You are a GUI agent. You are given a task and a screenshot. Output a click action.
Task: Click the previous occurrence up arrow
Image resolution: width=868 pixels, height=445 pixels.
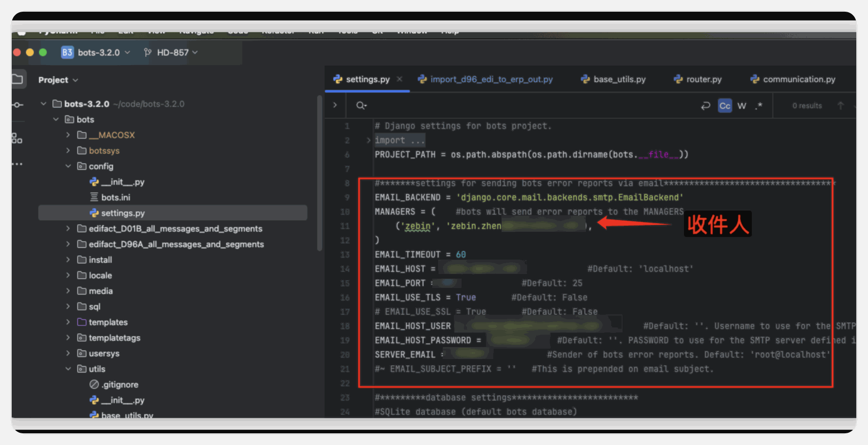point(840,106)
